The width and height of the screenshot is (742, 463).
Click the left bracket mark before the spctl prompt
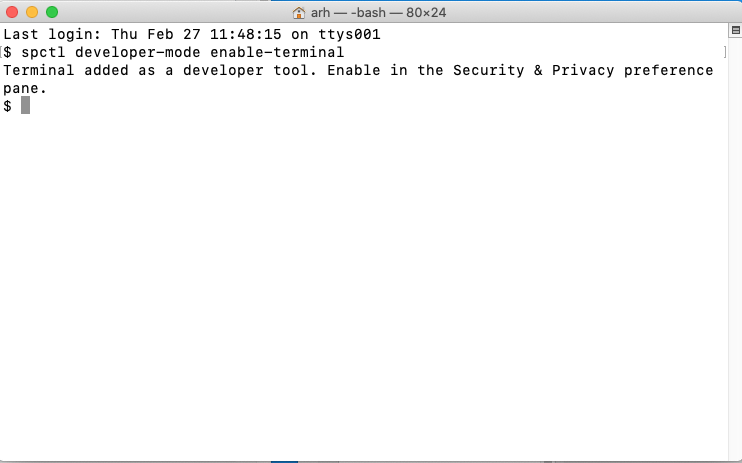[1, 52]
